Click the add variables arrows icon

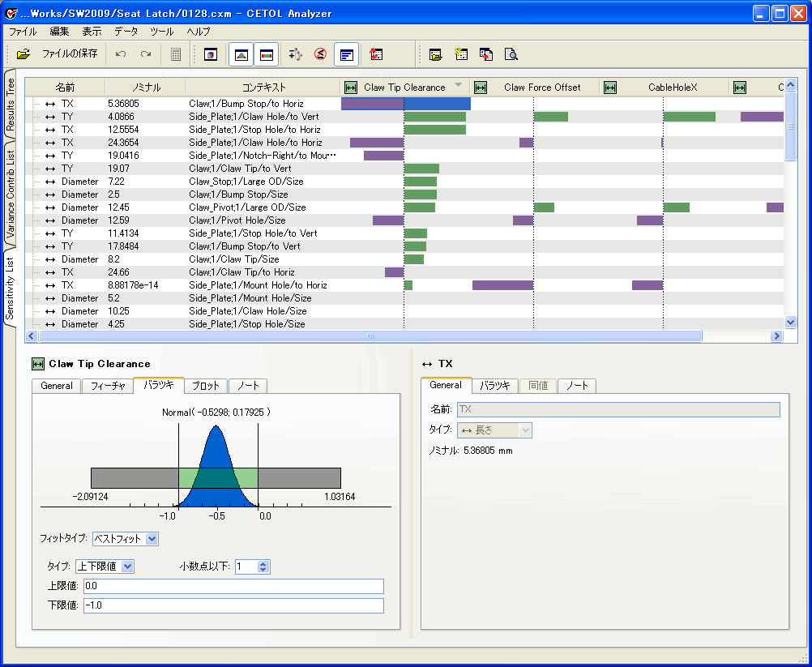(x=295, y=53)
